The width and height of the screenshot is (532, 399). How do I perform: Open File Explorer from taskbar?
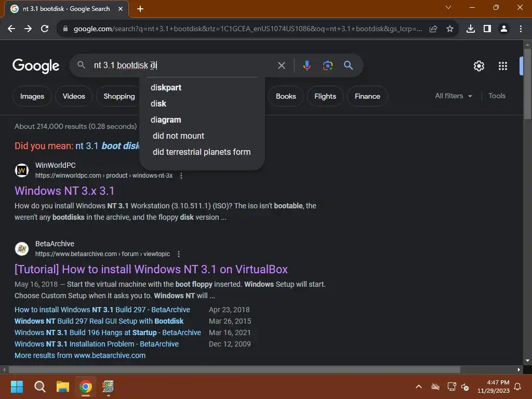pos(63,387)
